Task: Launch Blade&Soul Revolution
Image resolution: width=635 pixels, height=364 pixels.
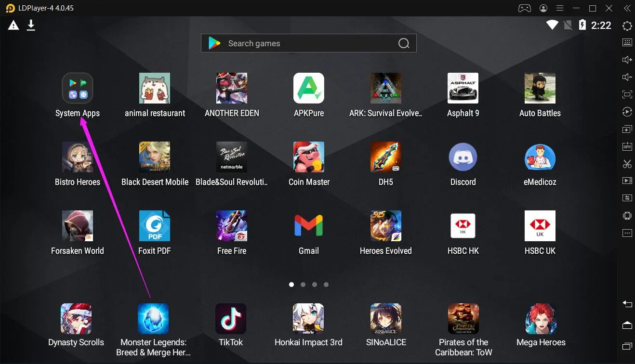Action: pos(232,157)
